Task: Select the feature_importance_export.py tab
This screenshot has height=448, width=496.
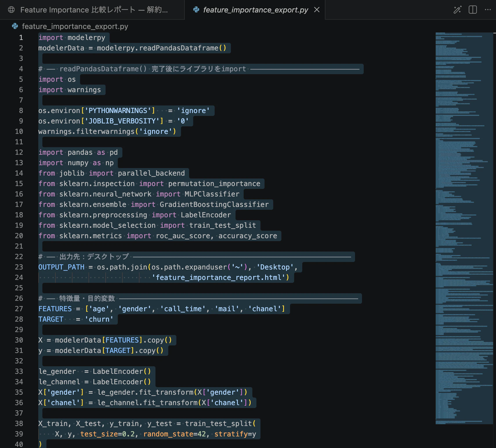Action: 256,10
